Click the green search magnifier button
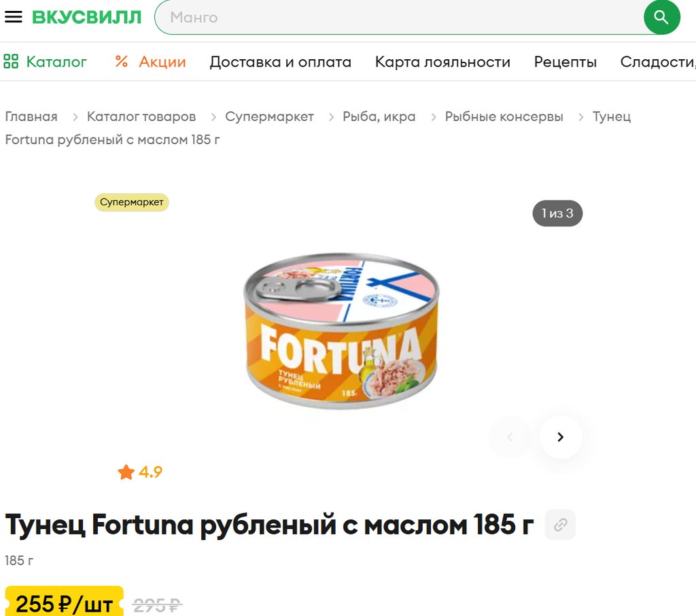The image size is (696, 616). click(661, 17)
